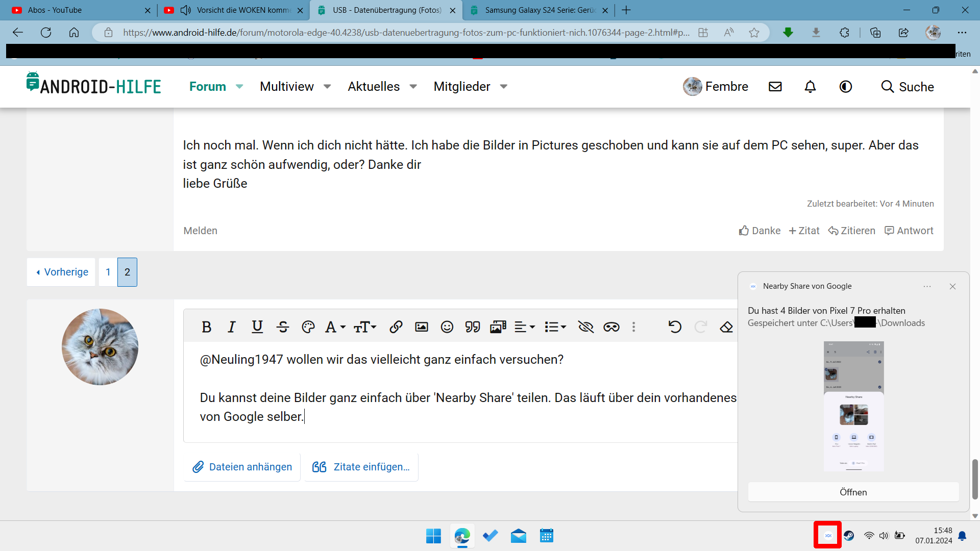Open Windows Start menu
Screen dimensions: 980x551
pos(433,536)
